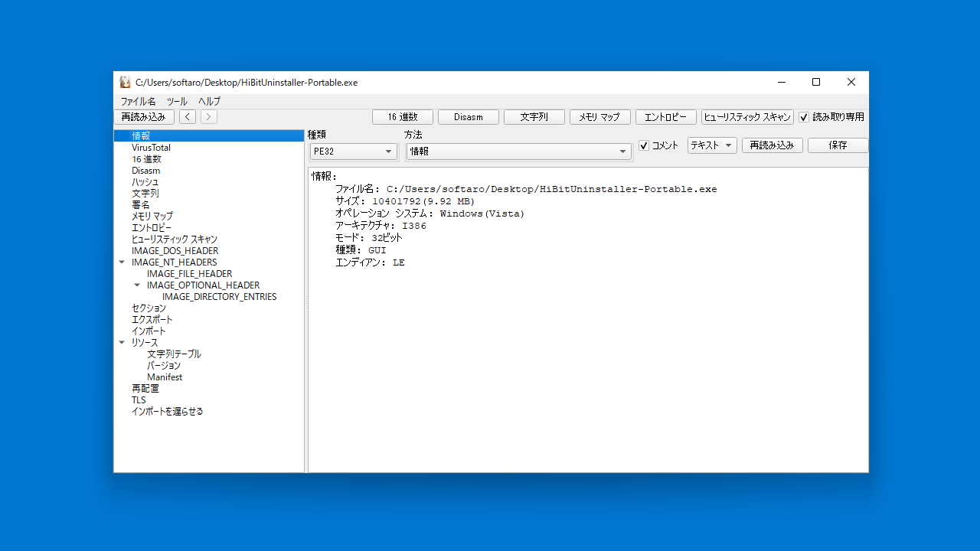The image size is (980, 551).
Task: Select インポートを遅らせる in the tree
Action: [167, 412]
